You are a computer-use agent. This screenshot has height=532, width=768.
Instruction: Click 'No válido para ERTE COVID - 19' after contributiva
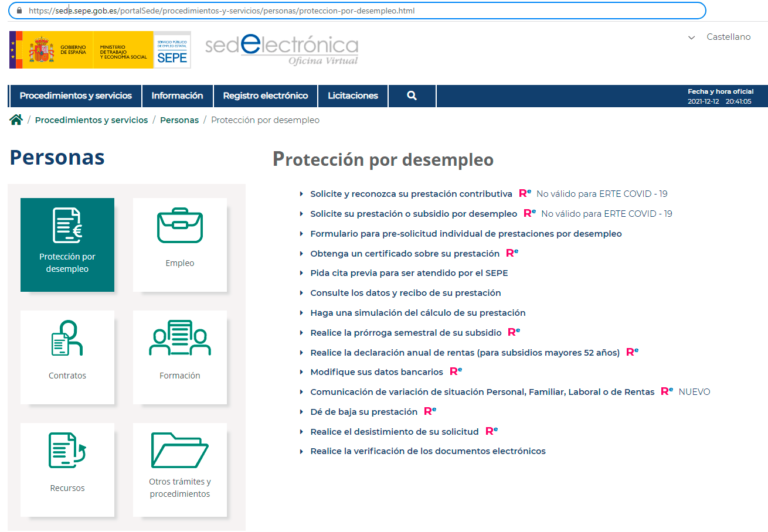[601, 193]
